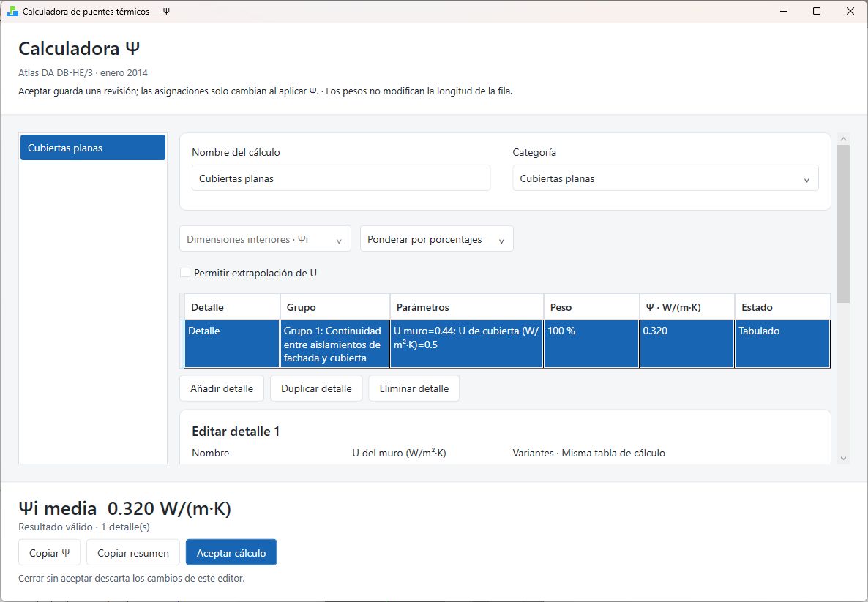
Task: Click Duplicar detalle button
Action: (x=316, y=388)
